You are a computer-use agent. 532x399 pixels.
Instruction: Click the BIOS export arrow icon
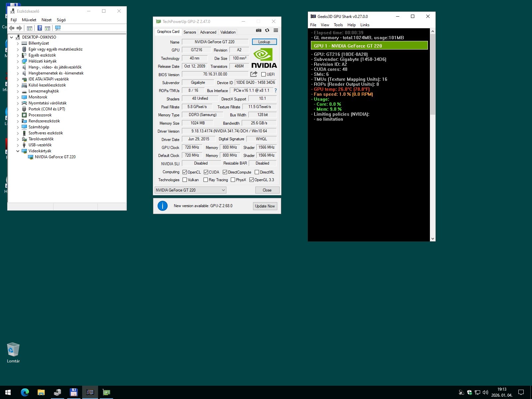[x=254, y=74]
